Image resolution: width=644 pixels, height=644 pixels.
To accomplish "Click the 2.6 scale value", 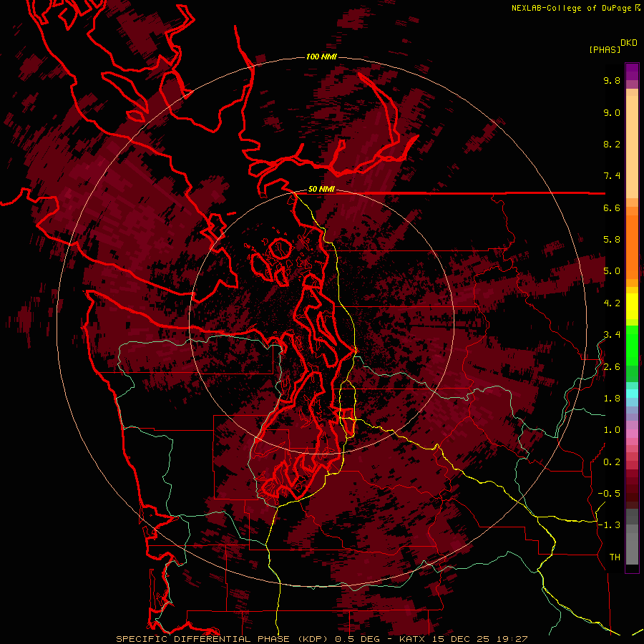I will point(612,367).
